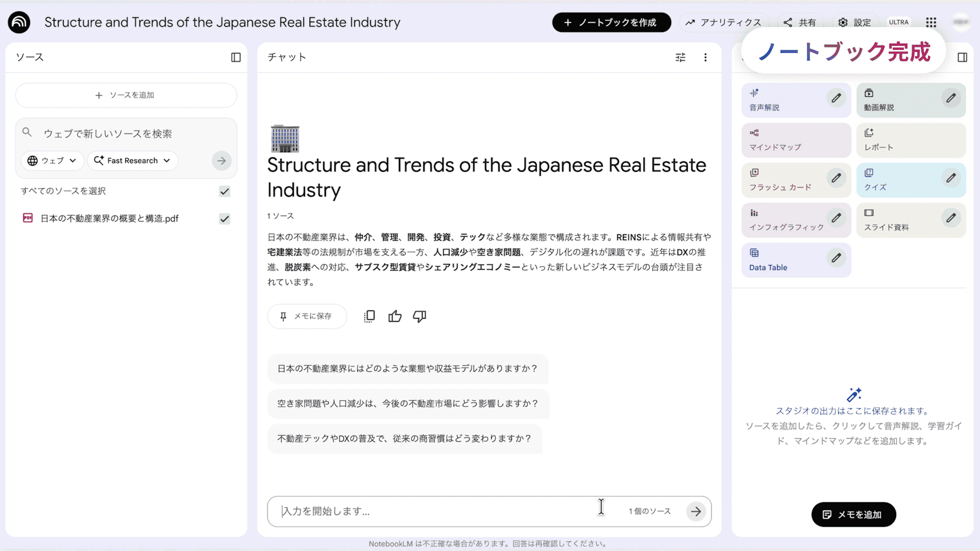Viewport: 980px width, 551px height.
Task: Expand the Fast Research mode dropdown
Action: click(x=132, y=161)
